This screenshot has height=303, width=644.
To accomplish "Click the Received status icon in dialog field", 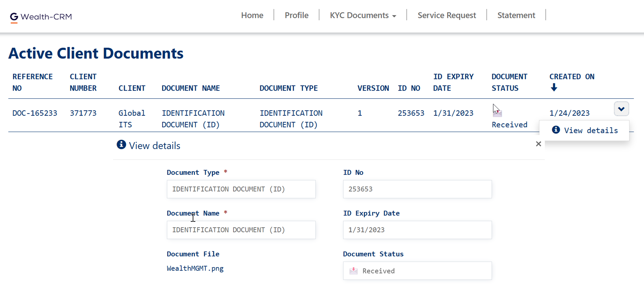I will 353,270.
